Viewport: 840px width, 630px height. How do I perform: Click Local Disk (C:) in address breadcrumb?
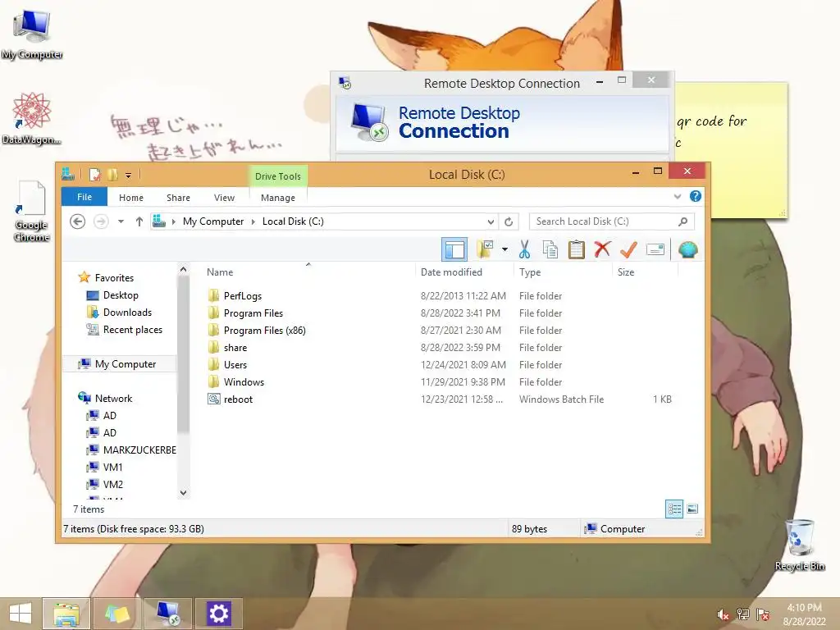(x=293, y=221)
